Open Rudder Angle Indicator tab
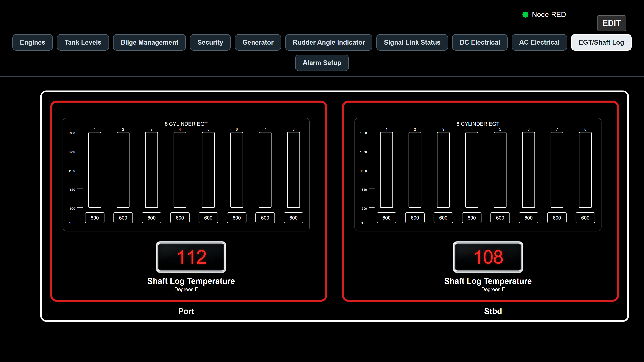644x362 pixels. [329, 42]
